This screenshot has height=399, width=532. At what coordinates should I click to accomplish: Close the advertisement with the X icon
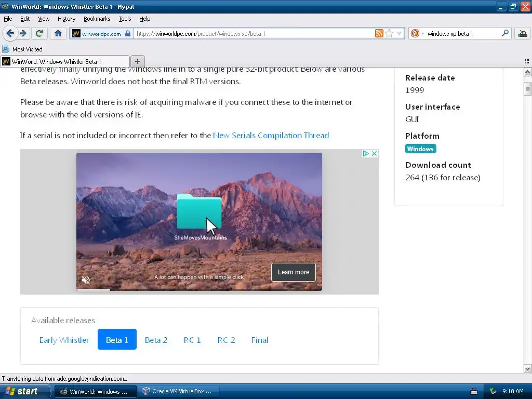coord(374,153)
